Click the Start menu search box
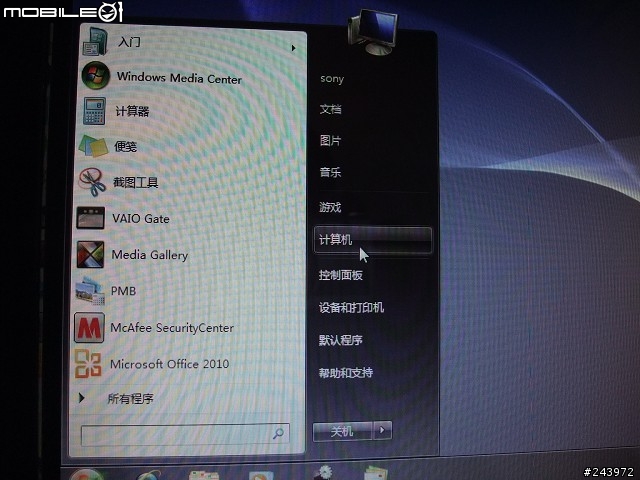 [185, 434]
